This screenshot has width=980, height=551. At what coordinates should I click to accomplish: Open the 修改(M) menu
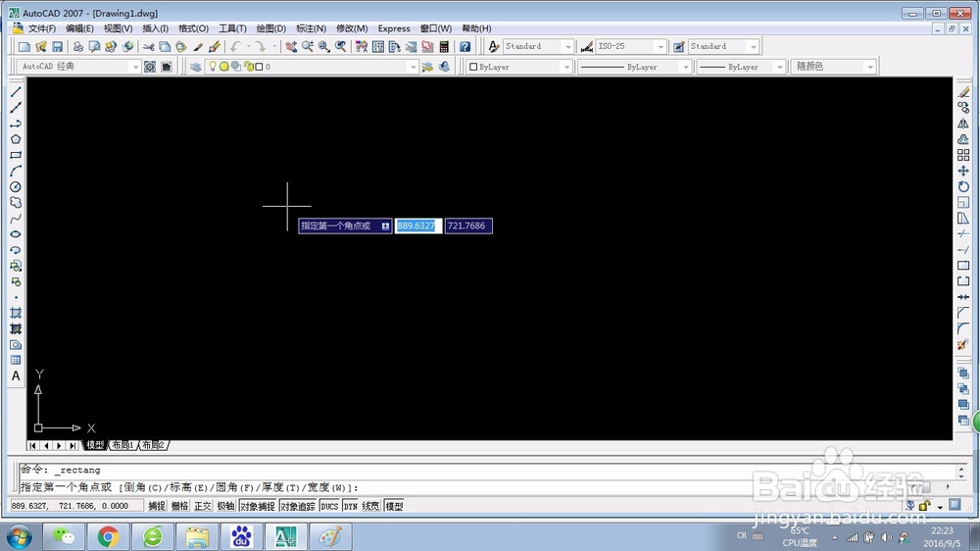tap(352, 28)
